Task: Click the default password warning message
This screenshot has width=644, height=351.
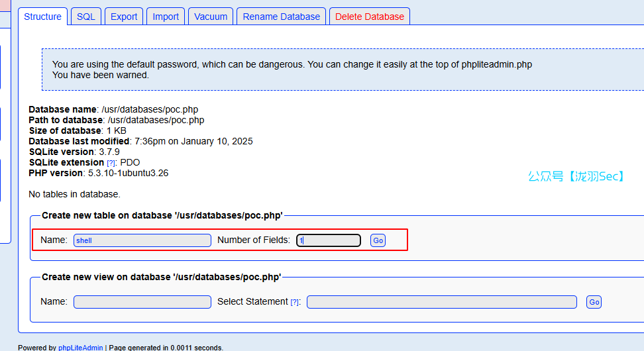Action: click(292, 70)
